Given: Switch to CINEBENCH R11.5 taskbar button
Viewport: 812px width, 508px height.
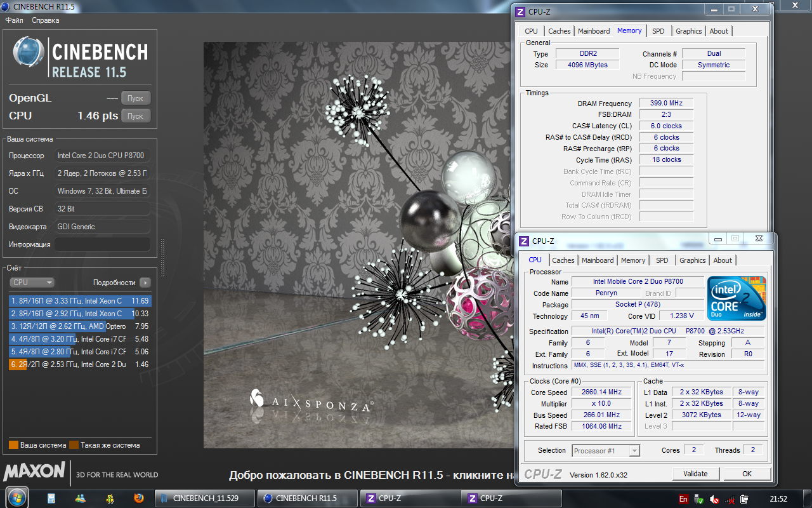Looking at the screenshot, I should (x=308, y=498).
